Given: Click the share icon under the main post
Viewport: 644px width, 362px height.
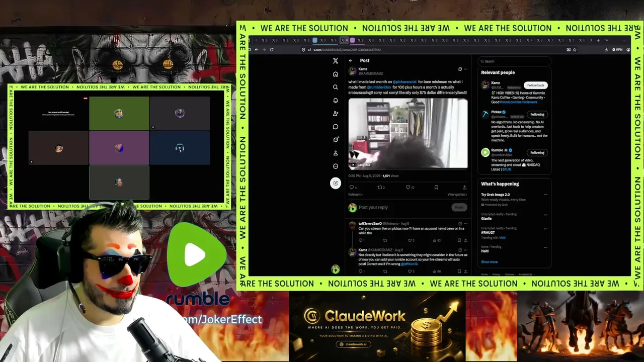Looking at the screenshot, I should (464, 188).
